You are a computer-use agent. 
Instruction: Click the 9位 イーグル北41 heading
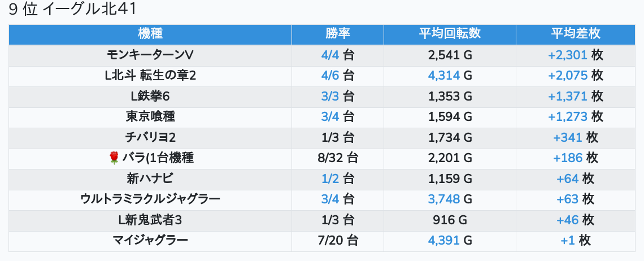pos(72,10)
